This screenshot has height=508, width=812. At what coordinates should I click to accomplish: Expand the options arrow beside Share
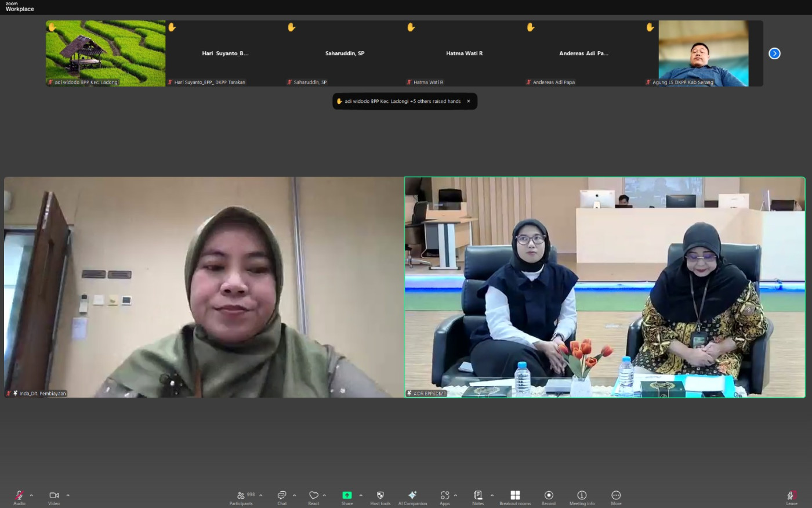pyautogui.click(x=361, y=495)
